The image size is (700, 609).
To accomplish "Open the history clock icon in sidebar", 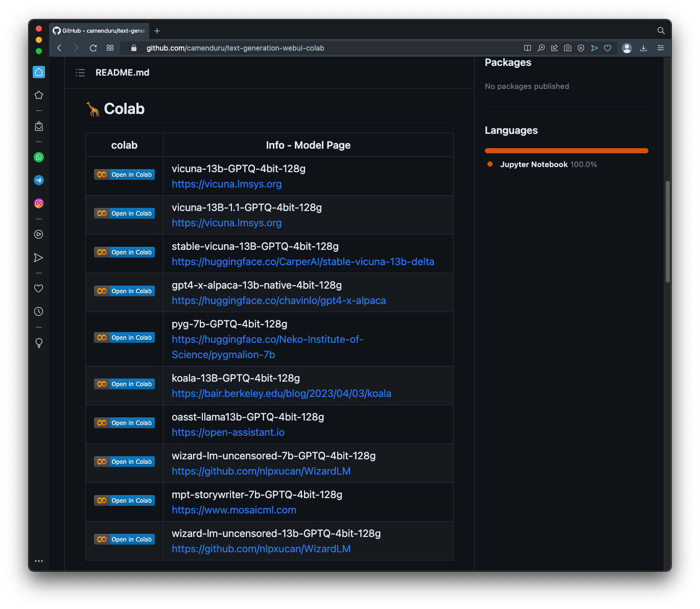I will click(39, 312).
